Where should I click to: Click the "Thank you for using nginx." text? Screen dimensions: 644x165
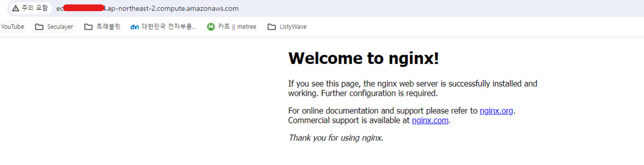tap(336, 138)
